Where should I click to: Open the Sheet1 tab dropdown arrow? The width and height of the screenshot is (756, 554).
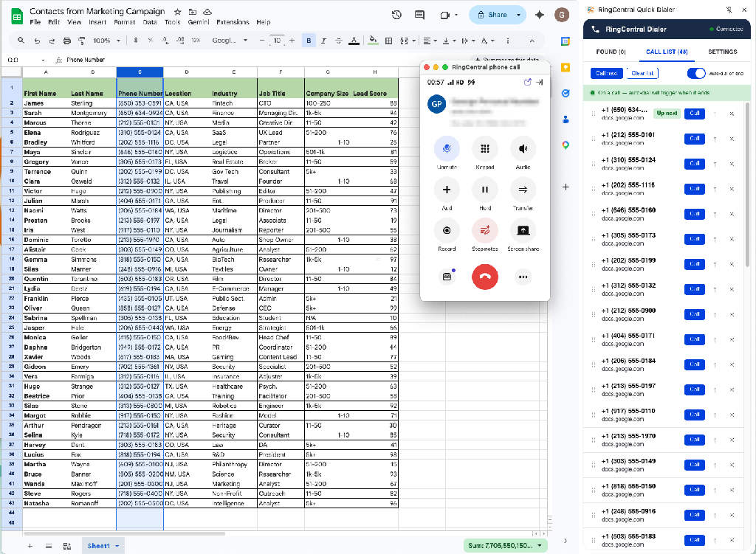[x=117, y=546]
